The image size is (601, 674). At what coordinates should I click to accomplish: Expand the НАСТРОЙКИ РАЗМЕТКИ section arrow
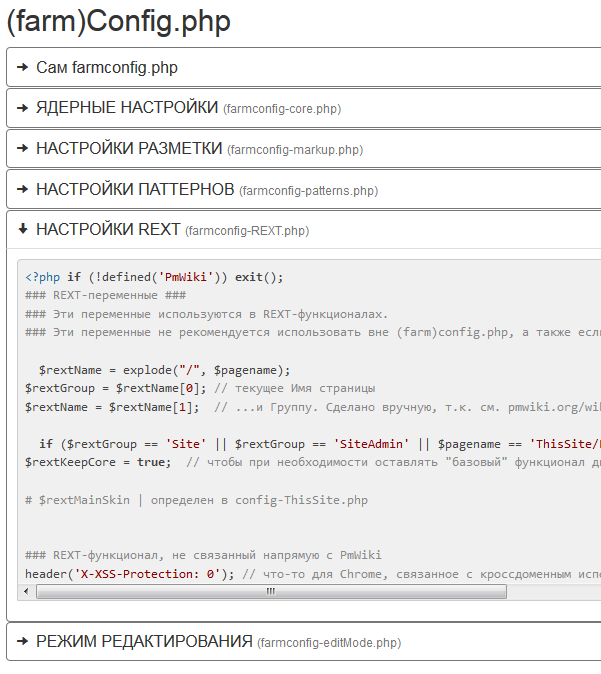pos(22,148)
